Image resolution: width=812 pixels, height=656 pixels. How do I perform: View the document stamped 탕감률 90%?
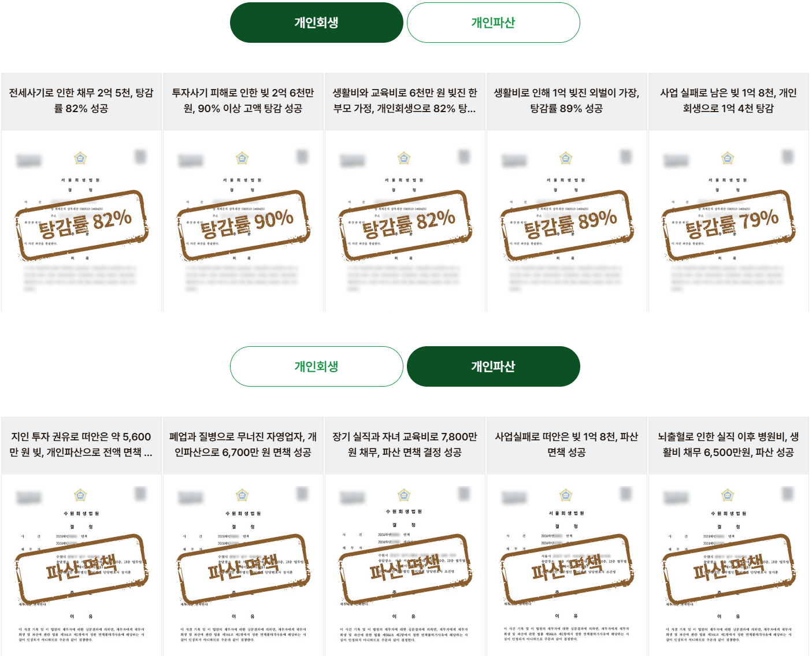[x=243, y=221]
